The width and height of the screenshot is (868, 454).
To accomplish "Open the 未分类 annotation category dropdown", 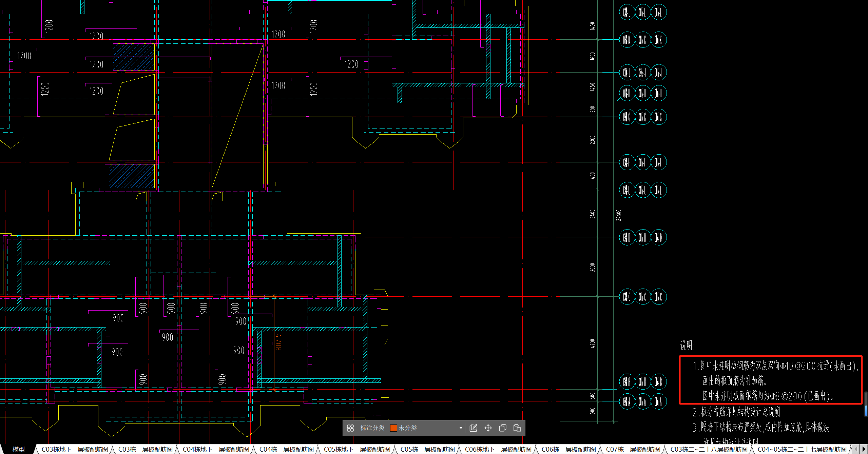I will tap(426, 428).
